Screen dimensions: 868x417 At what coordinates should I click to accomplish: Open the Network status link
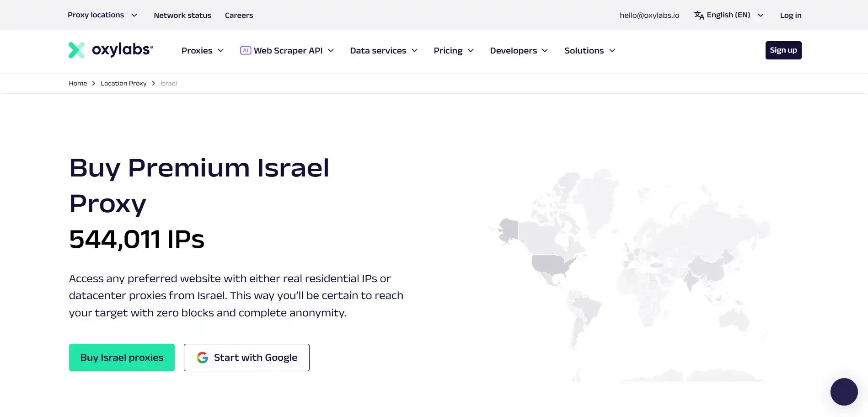coord(182,15)
